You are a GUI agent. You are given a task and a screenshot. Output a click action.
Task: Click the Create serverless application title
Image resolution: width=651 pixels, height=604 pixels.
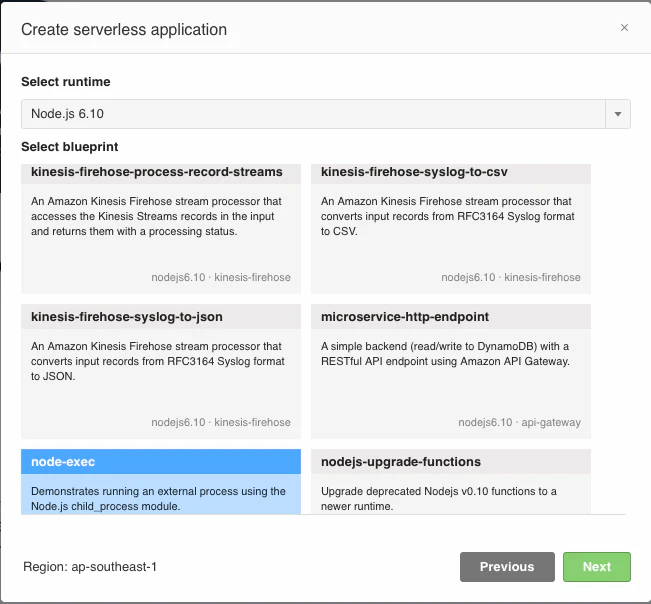[x=124, y=29]
